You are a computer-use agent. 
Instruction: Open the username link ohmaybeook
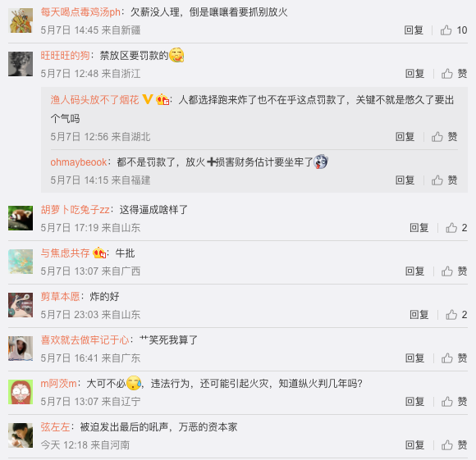tap(79, 162)
